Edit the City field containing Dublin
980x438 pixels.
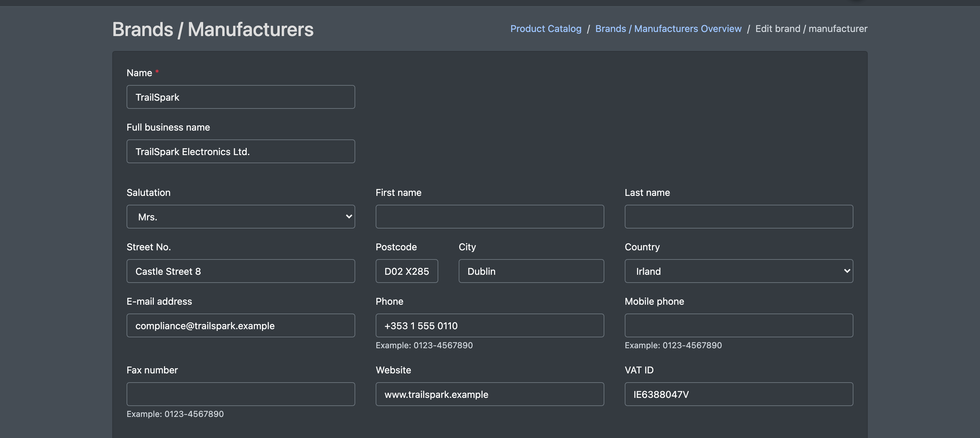click(531, 271)
